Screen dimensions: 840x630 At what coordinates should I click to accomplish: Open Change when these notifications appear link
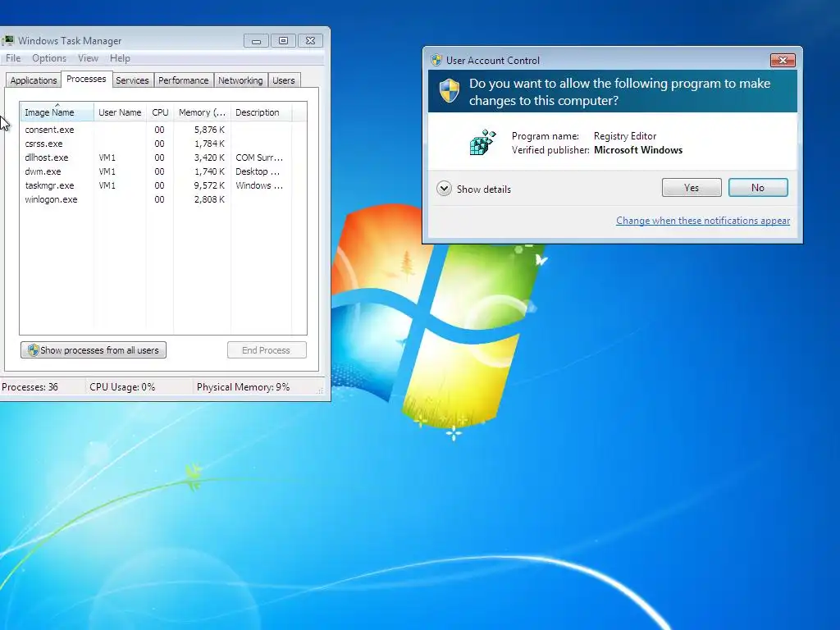[x=703, y=220]
